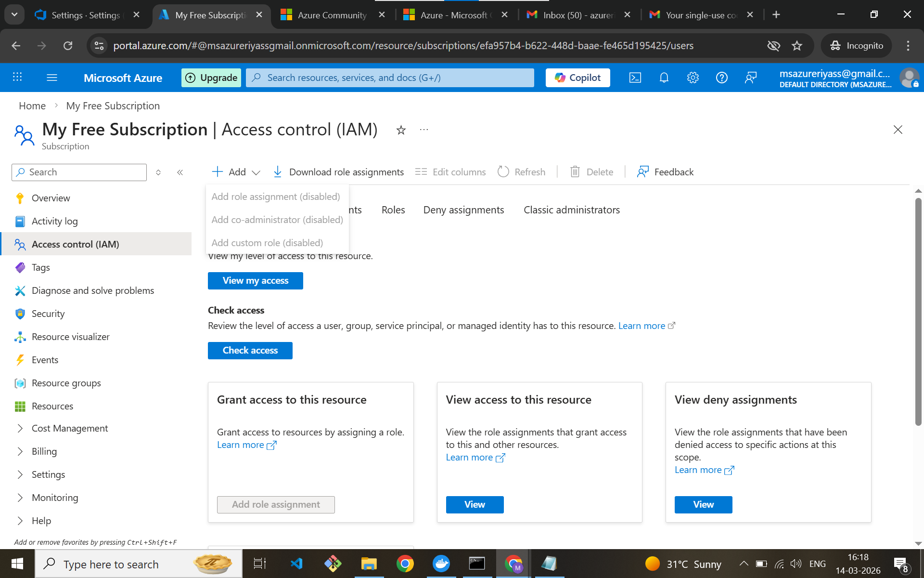Switch to the Classic administrators tab
Screen dimensions: 924x578
tap(572, 210)
